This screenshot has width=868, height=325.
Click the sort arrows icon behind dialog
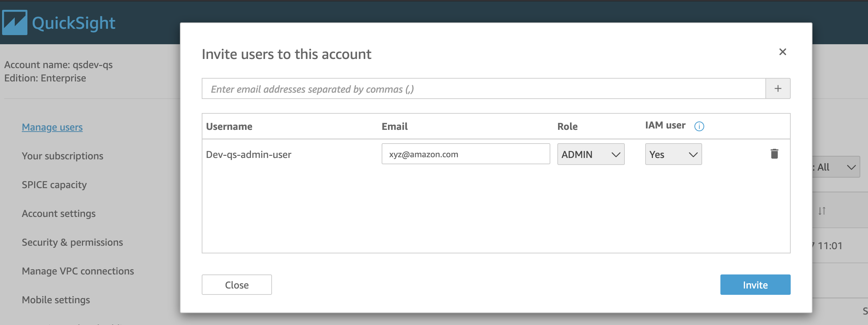coord(822,211)
